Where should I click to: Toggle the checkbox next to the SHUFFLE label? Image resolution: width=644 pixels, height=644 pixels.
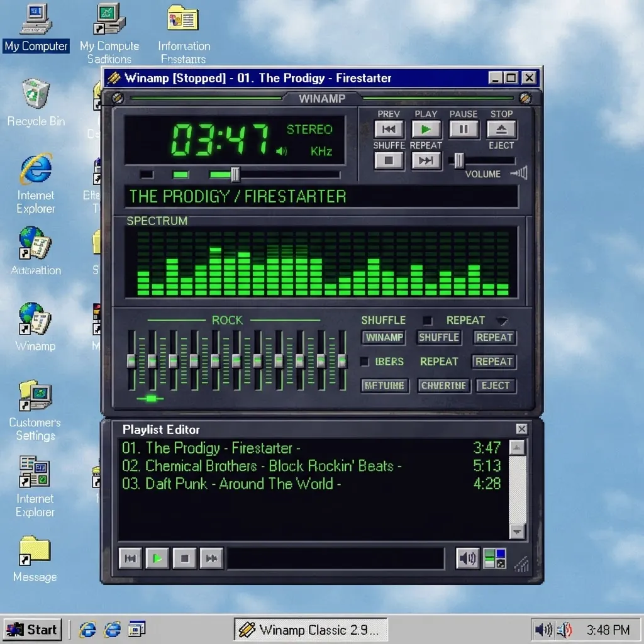428,320
